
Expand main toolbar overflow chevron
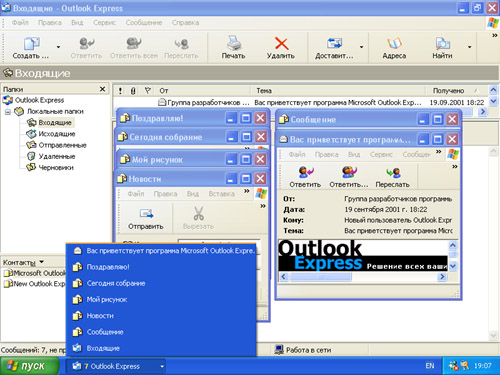pyautogui.click(x=495, y=35)
